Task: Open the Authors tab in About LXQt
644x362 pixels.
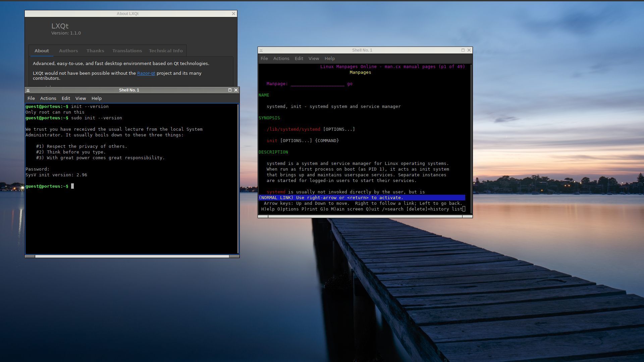Action: click(x=68, y=51)
